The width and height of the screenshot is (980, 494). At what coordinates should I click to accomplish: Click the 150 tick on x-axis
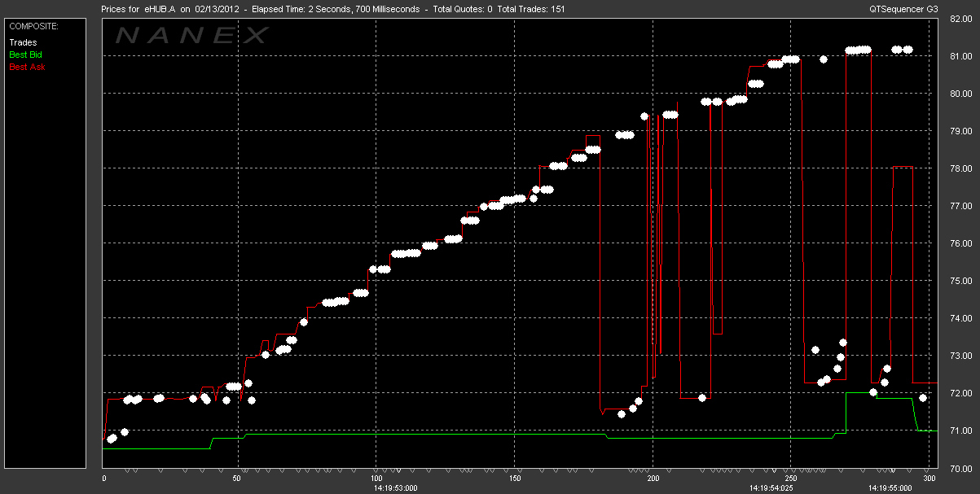(x=515, y=479)
